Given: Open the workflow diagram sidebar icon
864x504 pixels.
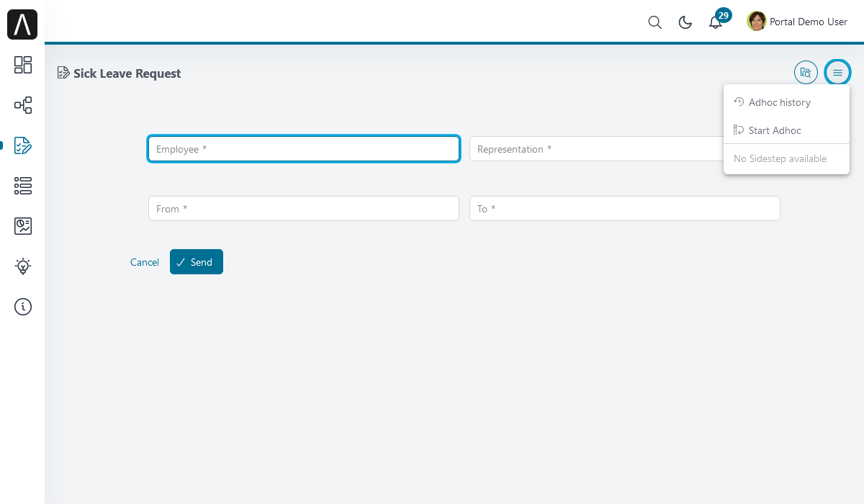Looking at the screenshot, I should pos(23,105).
